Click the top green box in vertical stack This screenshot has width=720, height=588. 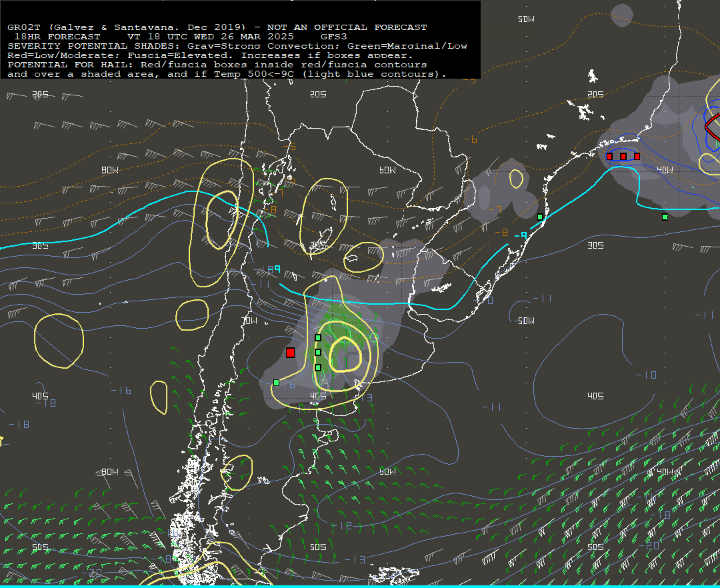click(318, 338)
